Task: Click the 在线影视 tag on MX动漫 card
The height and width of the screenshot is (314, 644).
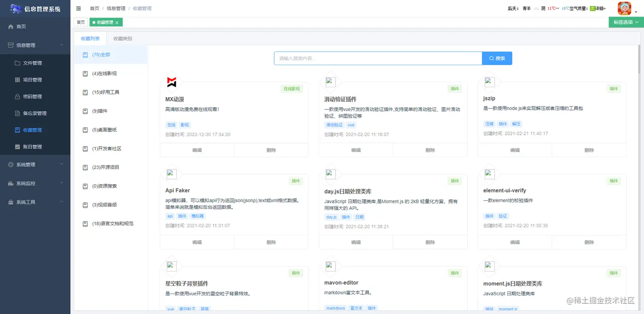Action: click(x=292, y=89)
